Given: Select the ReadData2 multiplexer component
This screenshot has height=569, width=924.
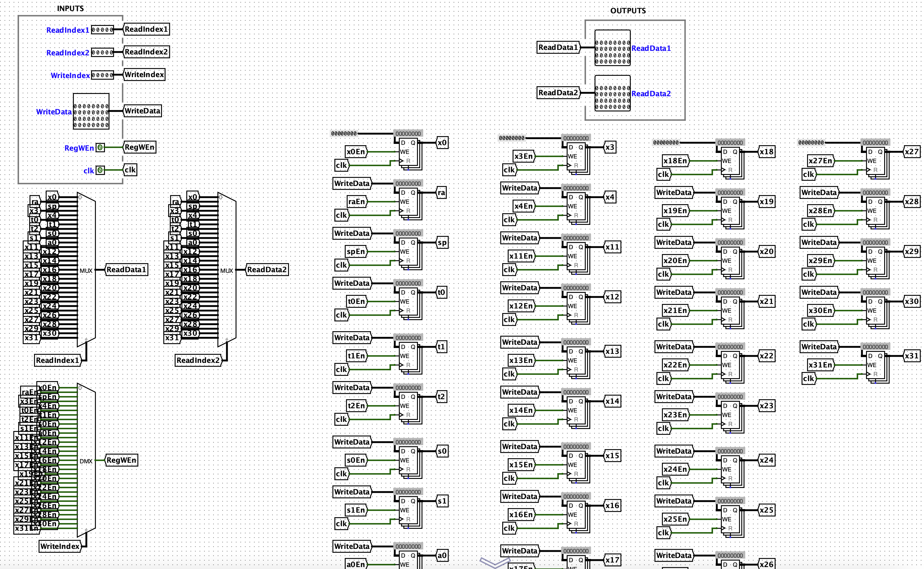Looking at the screenshot, I should pyautogui.click(x=226, y=270).
